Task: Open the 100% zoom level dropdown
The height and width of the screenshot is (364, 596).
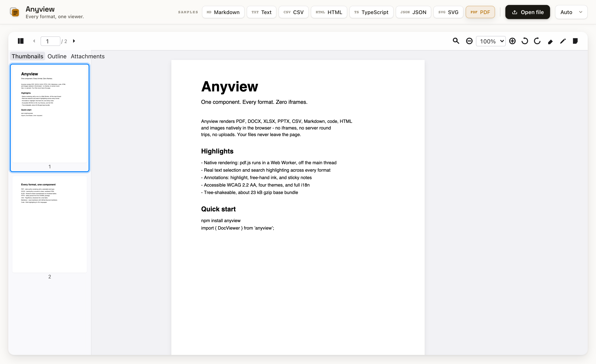Action: point(491,41)
